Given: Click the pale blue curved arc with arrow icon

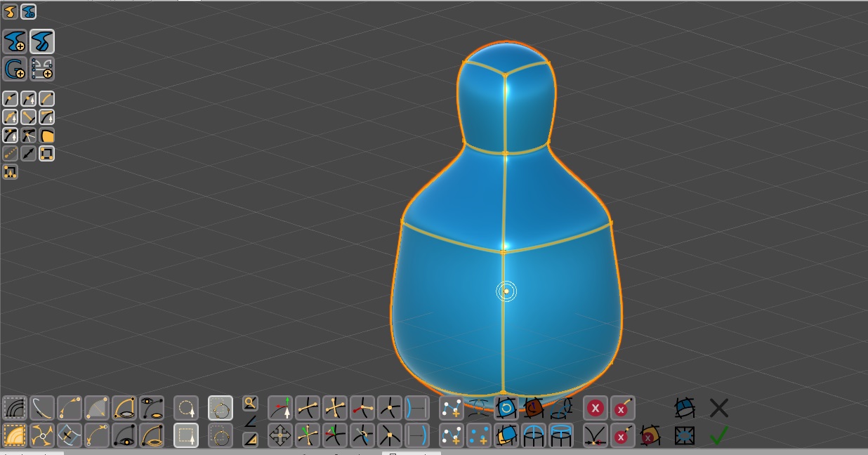Looking at the screenshot, I should pos(41,408).
